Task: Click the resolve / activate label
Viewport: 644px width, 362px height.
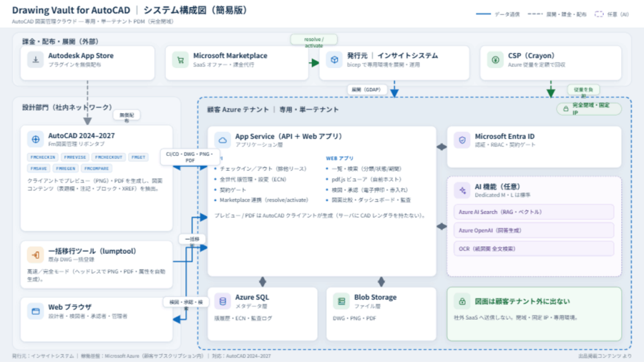Action: tap(314, 40)
